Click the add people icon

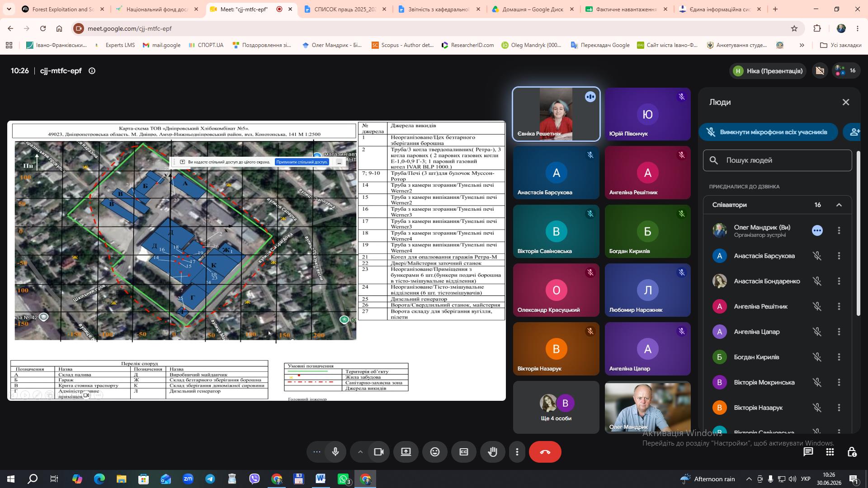[854, 132]
